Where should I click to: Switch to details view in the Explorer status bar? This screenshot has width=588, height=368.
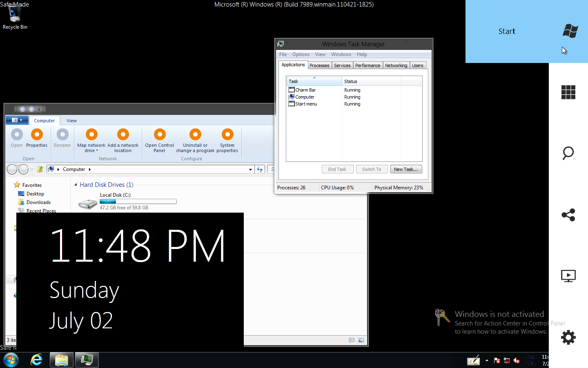pos(352,340)
